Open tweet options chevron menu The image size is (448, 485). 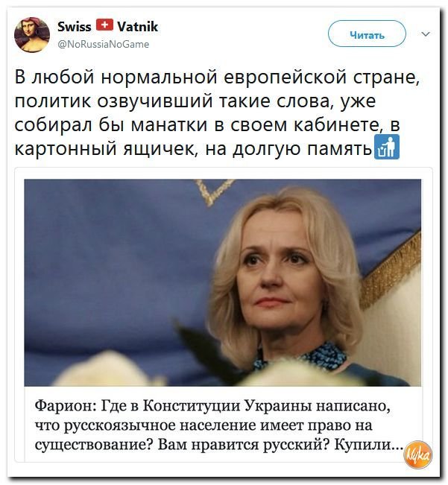click(426, 34)
